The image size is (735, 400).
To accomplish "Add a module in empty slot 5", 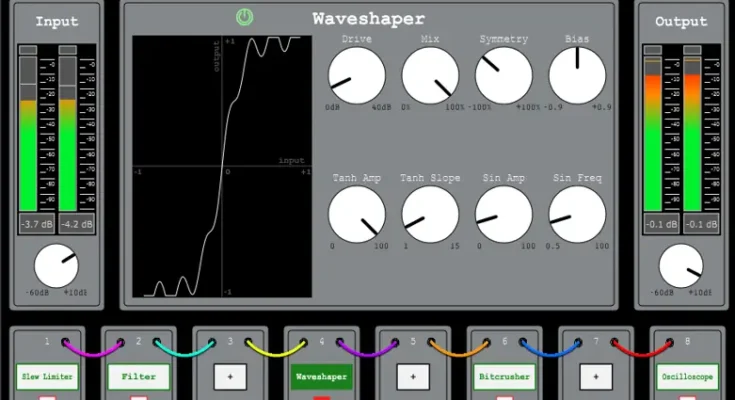I will pyautogui.click(x=413, y=377).
